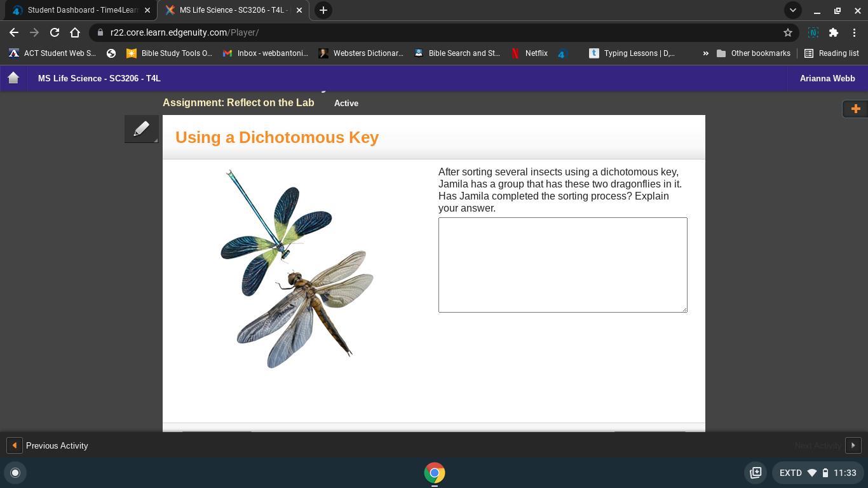Click the dragonflies image
This screenshot has width=868, height=488.
click(x=297, y=269)
